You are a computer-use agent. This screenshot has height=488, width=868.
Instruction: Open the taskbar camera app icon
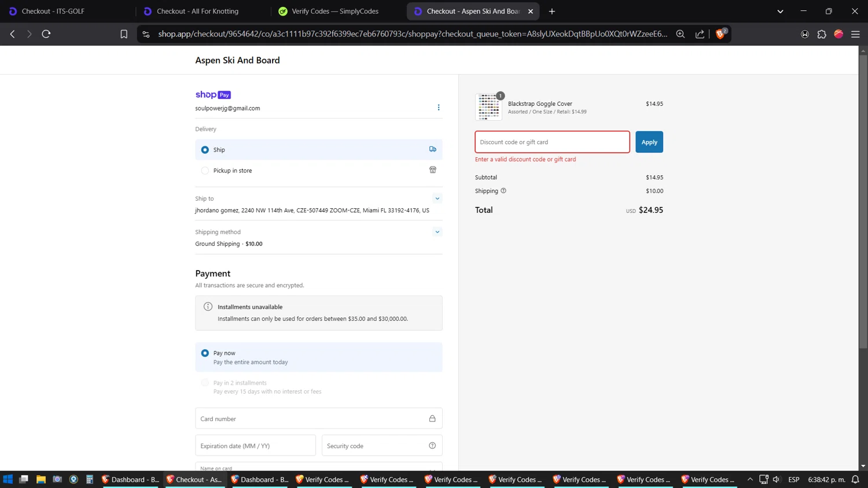coord(57,479)
